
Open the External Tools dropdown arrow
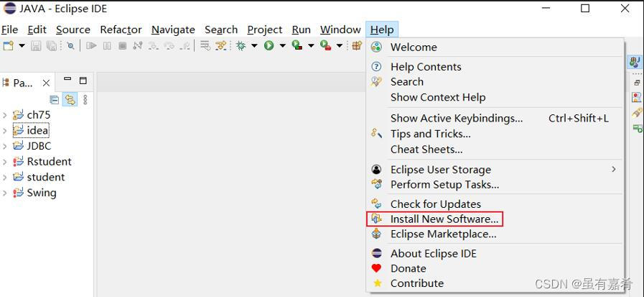340,45
